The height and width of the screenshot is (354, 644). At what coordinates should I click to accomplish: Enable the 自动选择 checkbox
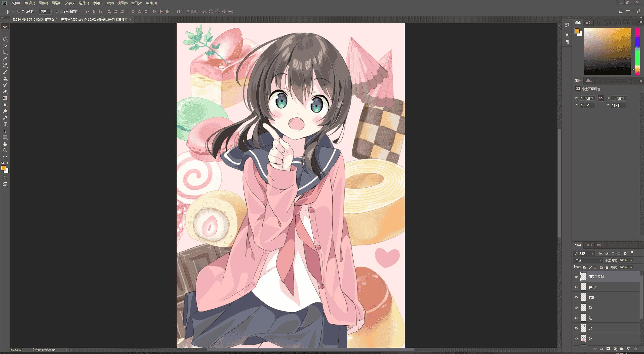19,11
